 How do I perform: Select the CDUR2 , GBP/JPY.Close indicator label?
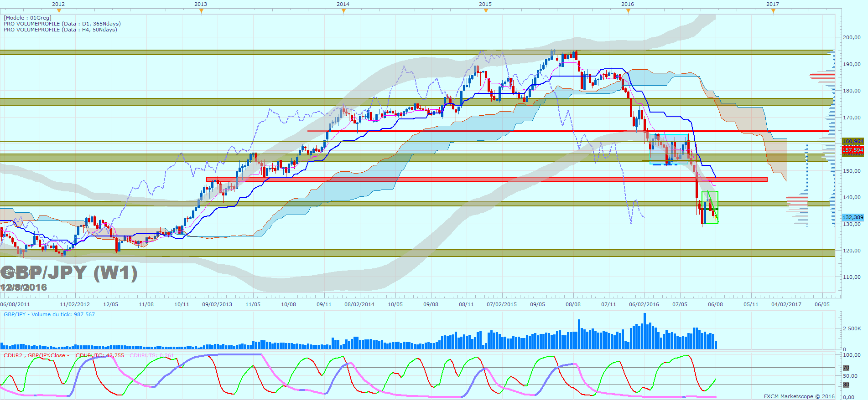point(36,355)
